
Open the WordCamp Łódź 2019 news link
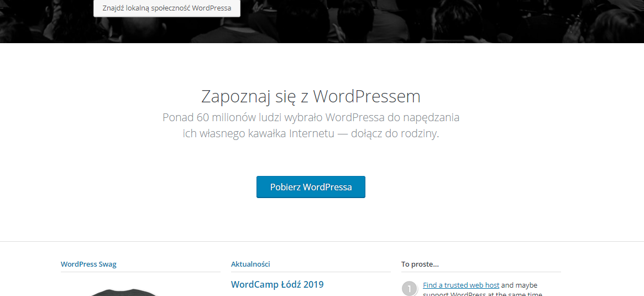coord(277,284)
